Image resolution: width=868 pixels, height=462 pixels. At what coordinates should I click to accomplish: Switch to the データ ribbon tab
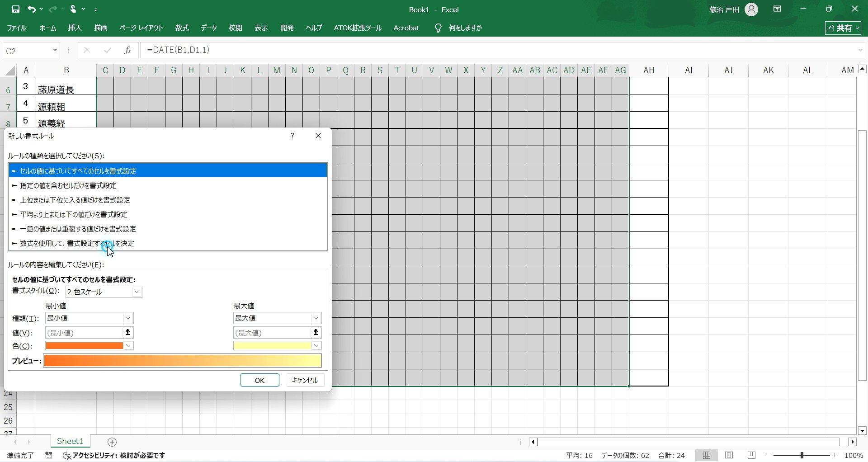click(208, 28)
